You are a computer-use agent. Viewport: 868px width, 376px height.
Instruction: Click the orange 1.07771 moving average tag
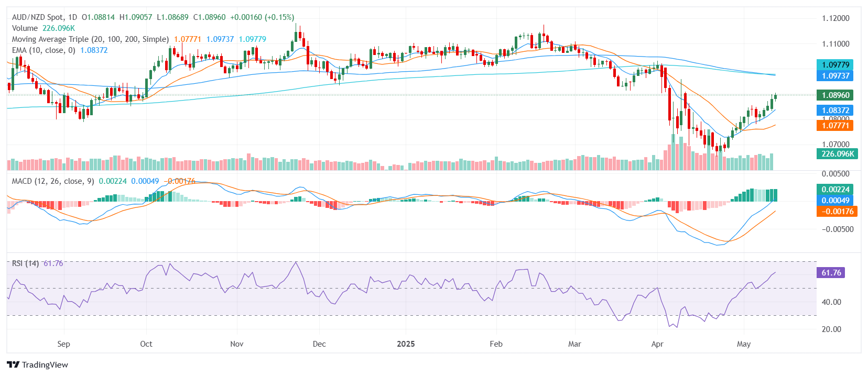click(x=836, y=126)
